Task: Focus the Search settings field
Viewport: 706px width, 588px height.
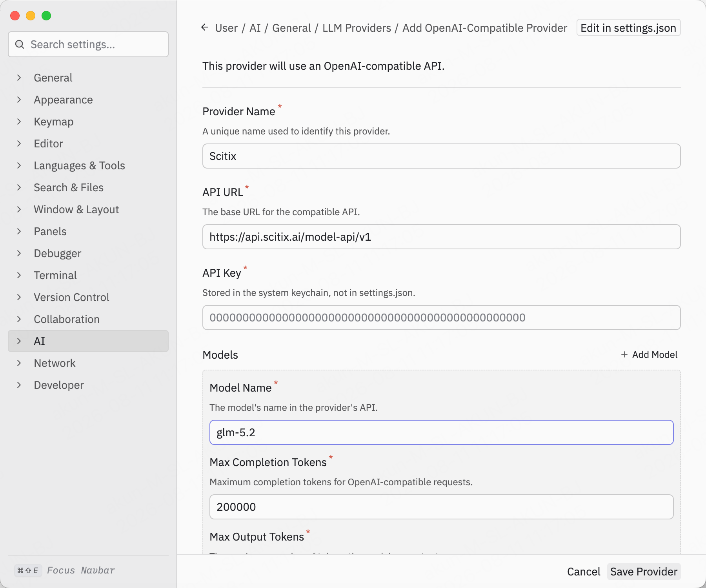Action: (x=88, y=44)
